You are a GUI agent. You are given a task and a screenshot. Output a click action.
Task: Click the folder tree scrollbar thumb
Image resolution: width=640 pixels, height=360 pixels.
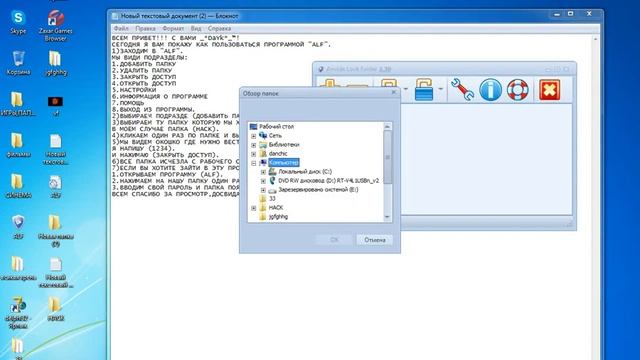click(x=387, y=157)
